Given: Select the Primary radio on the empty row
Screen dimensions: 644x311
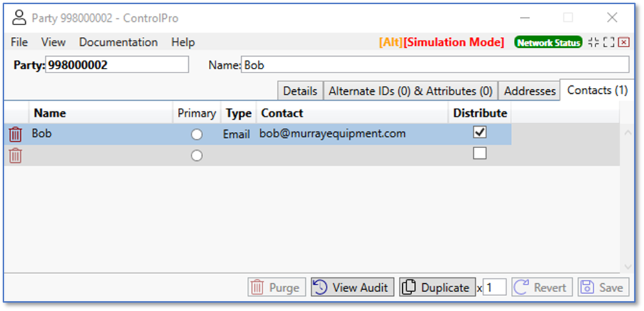Looking at the screenshot, I should (x=197, y=156).
